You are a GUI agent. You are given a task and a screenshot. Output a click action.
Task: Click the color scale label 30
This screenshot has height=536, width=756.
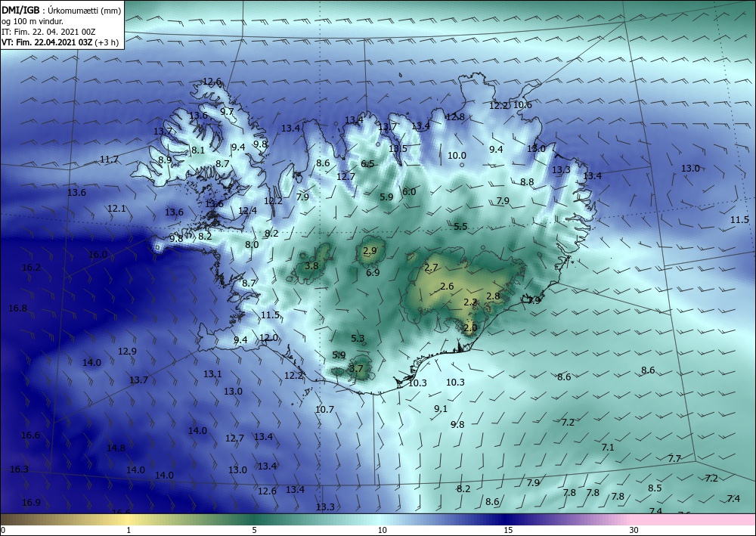click(x=634, y=530)
